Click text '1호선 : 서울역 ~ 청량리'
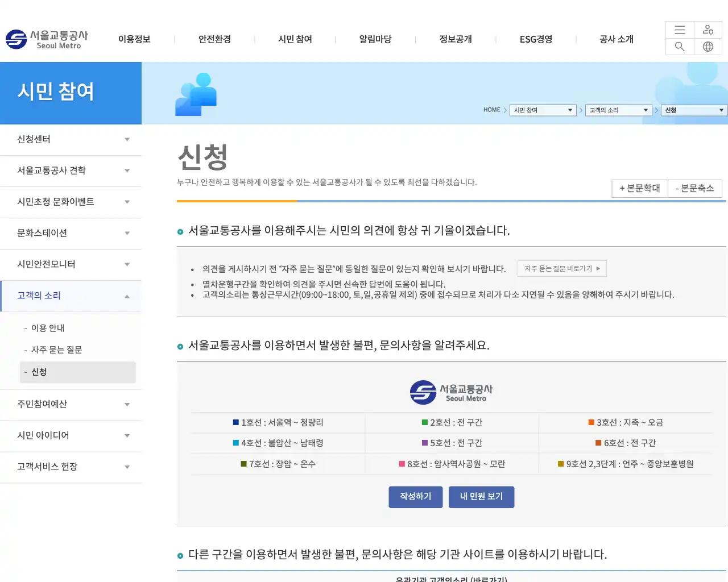The width and height of the screenshot is (728, 582). click(282, 422)
